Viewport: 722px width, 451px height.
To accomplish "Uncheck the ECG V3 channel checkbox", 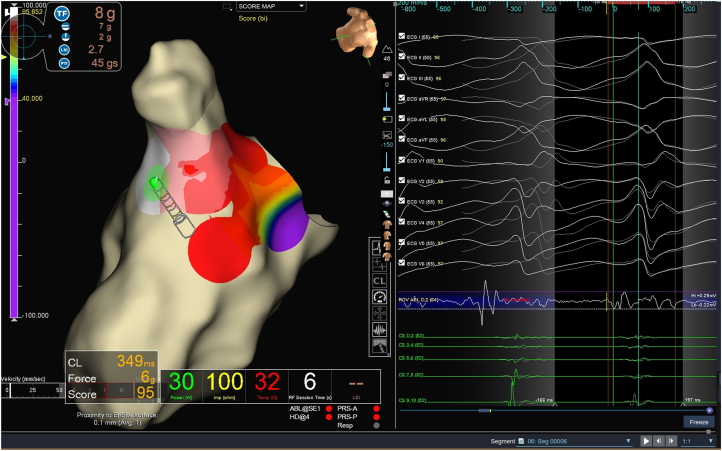I will tap(402, 201).
